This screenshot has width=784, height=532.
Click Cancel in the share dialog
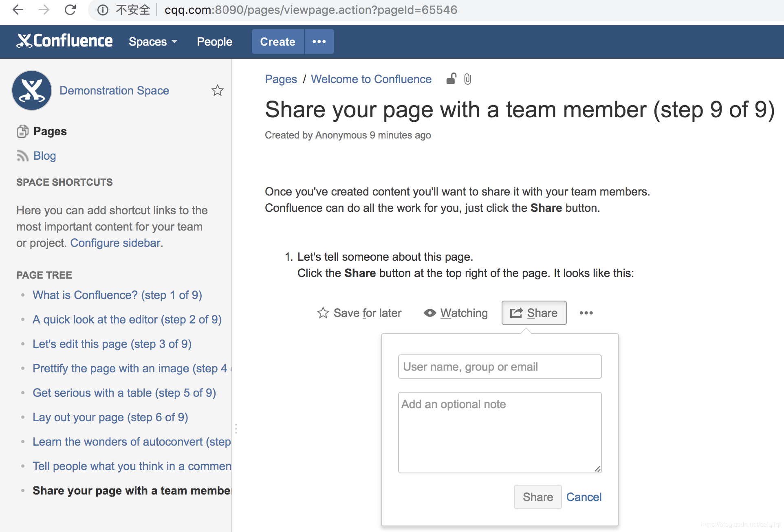[x=584, y=497]
